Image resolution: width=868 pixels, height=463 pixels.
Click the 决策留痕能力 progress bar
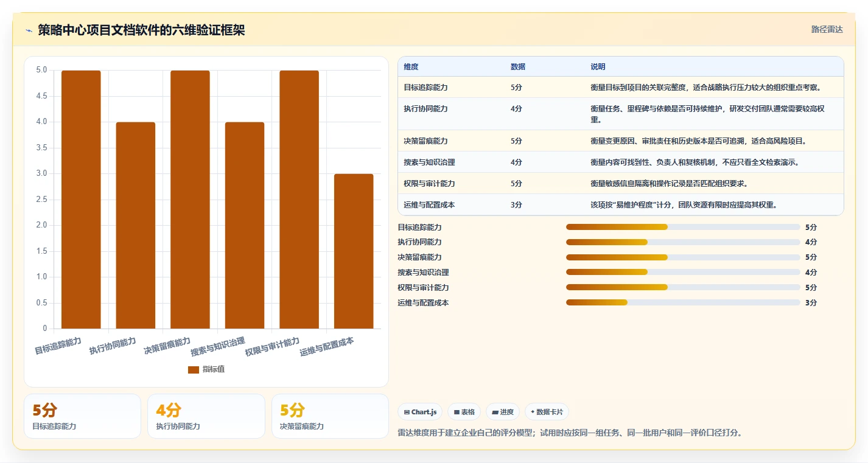pyautogui.click(x=683, y=257)
